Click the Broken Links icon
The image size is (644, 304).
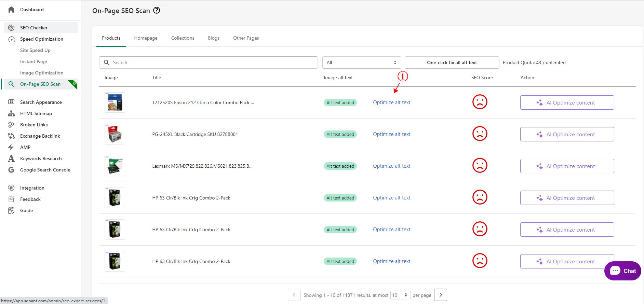[11, 125]
